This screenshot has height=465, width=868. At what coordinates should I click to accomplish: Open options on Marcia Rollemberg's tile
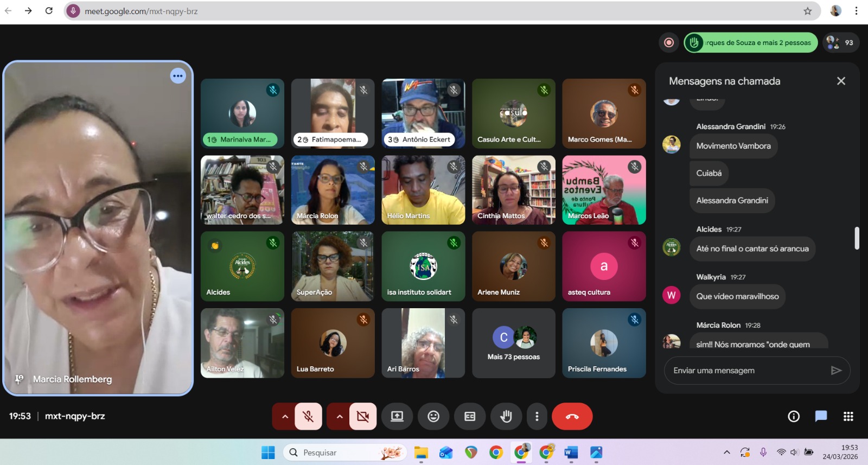(x=178, y=76)
